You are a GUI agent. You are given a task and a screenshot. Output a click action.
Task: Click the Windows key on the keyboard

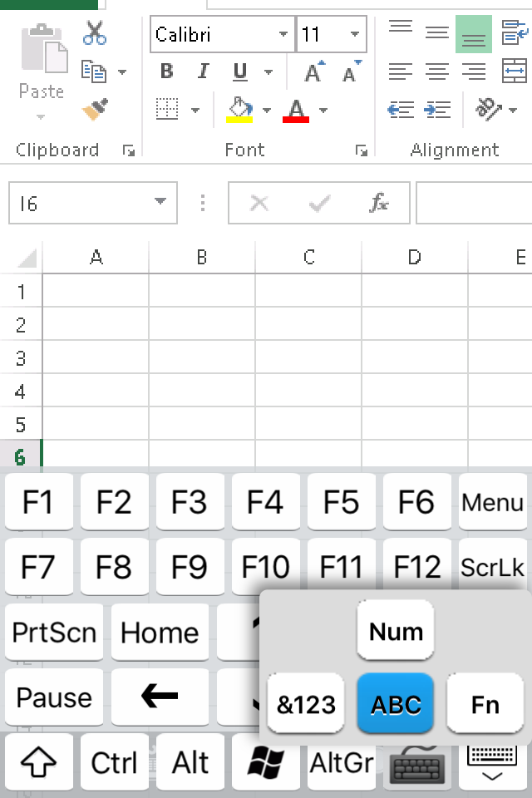click(x=266, y=761)
